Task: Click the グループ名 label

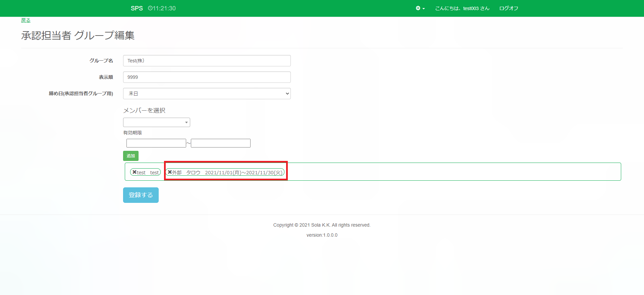Action: (x=101, y=61)
